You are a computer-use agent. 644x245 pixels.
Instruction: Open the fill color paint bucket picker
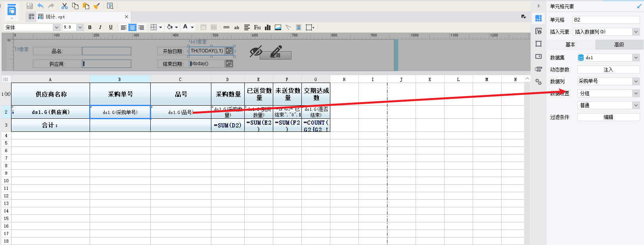(x=170, y=27)
